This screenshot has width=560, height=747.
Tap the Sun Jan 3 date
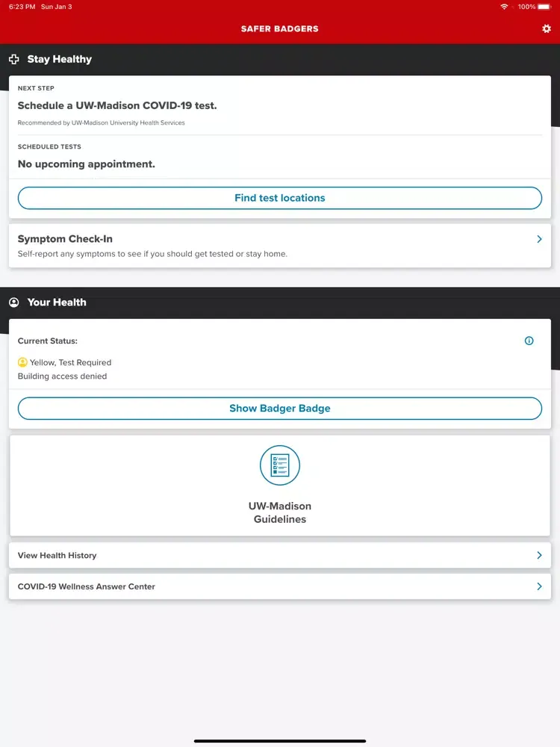[56, 7]
